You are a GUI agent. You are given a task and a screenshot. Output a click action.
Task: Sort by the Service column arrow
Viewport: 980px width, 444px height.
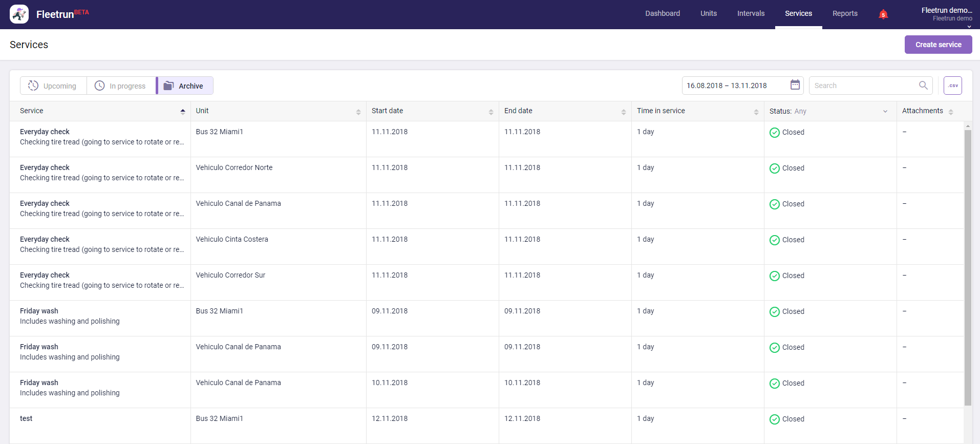182,112
